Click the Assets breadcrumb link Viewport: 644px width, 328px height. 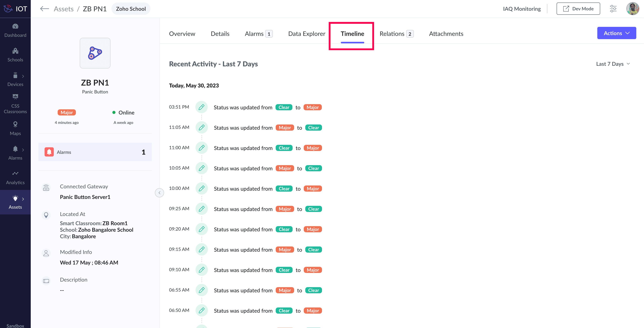click(x=64, y=9)
